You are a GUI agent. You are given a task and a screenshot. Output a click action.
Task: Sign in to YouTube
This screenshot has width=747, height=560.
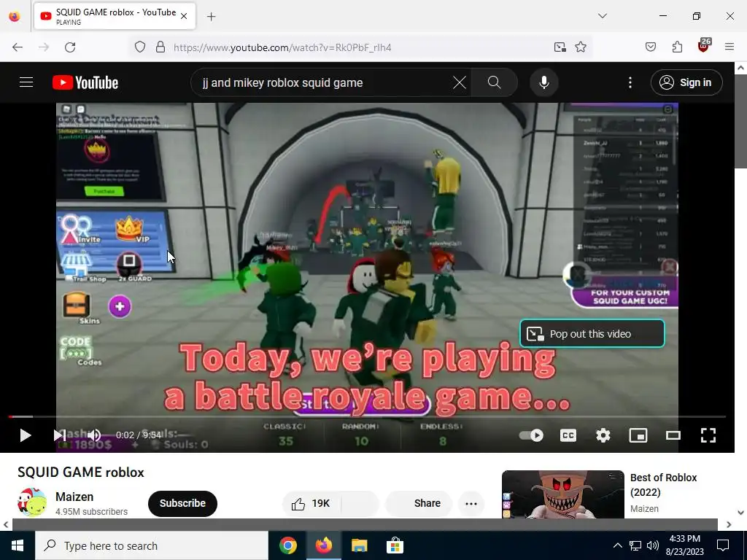tap(686, 82)
